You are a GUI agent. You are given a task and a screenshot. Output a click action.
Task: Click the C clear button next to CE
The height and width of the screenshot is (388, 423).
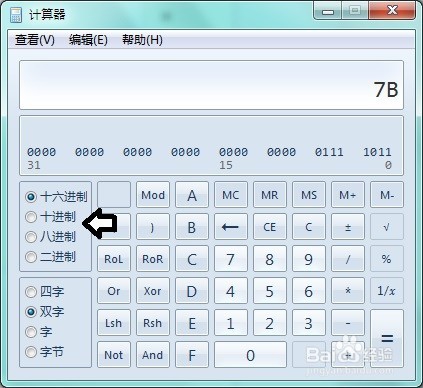(309, 227)
